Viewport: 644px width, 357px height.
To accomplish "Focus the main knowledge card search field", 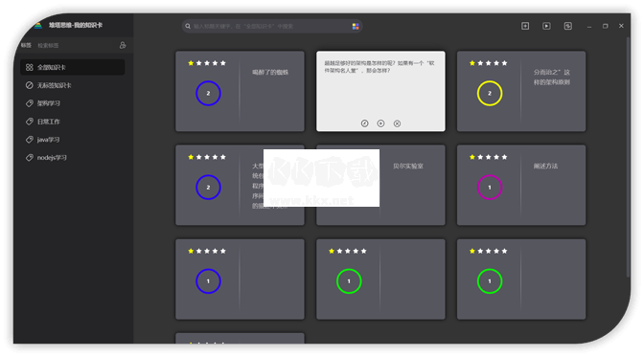I will (271, 26).
